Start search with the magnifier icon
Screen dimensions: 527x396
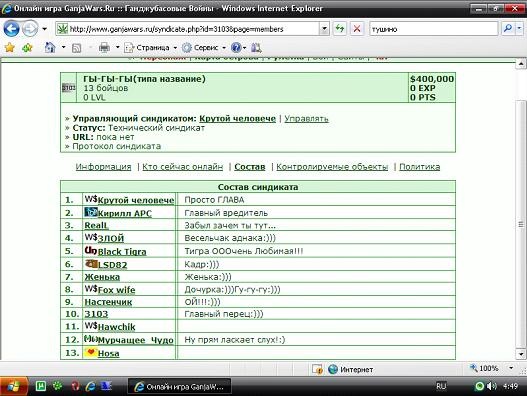pyautogui.click(x=508, y=29)
